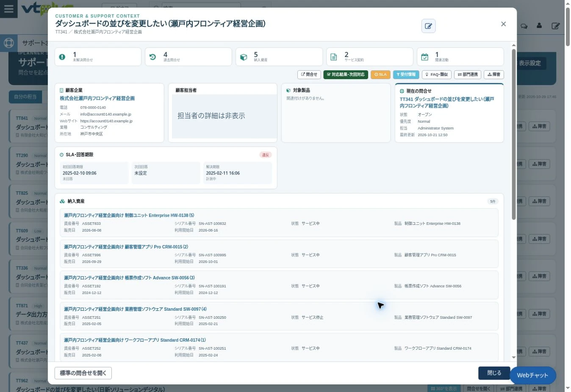Click 障害 button on background TT871 row

tap(539, 314)
